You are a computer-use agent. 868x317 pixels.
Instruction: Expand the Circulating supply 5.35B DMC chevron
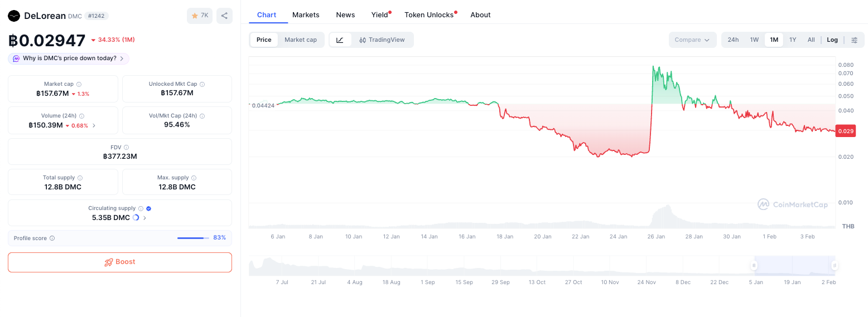point(145,218)
